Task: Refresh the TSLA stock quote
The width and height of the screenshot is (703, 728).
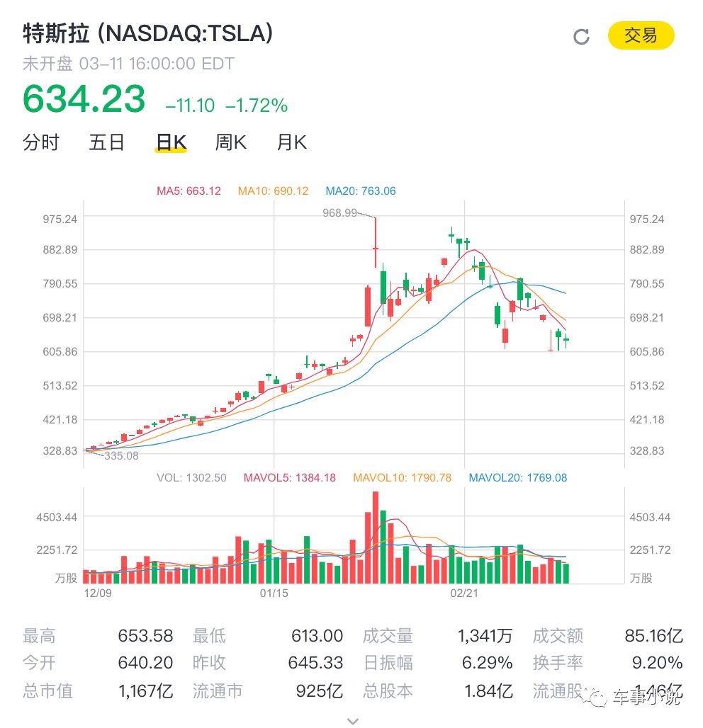Action: (x=581, y=37)
